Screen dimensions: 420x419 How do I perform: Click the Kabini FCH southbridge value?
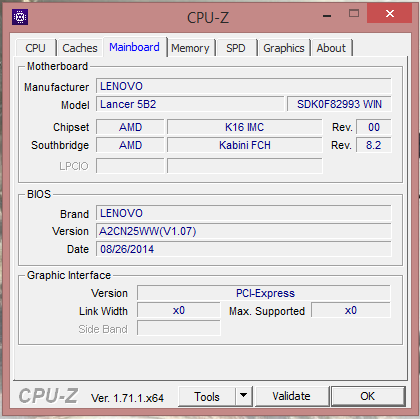click(x=245, y=145)
